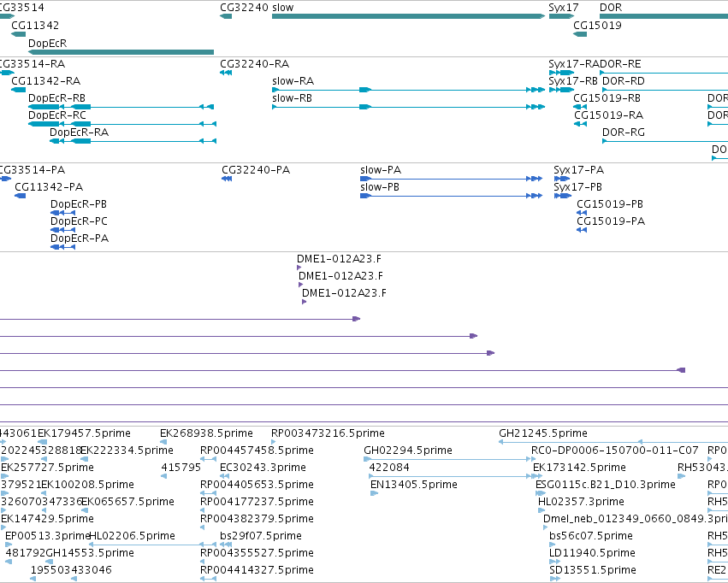Screen dimensions: 728x583
Task: Select EST label EC30243.3prime
Action: click(x=263, y=468)
